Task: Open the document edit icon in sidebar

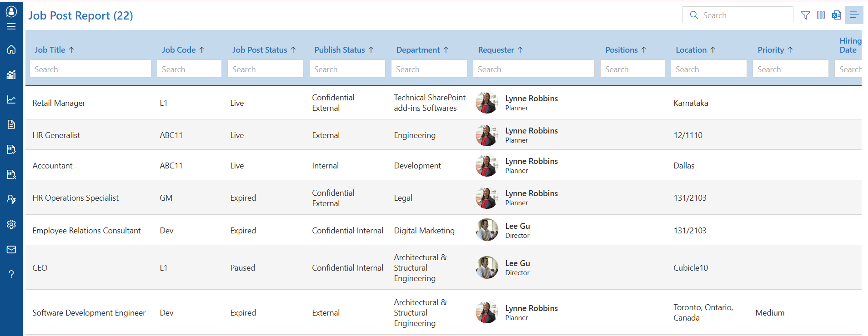Action: [11, 149]
